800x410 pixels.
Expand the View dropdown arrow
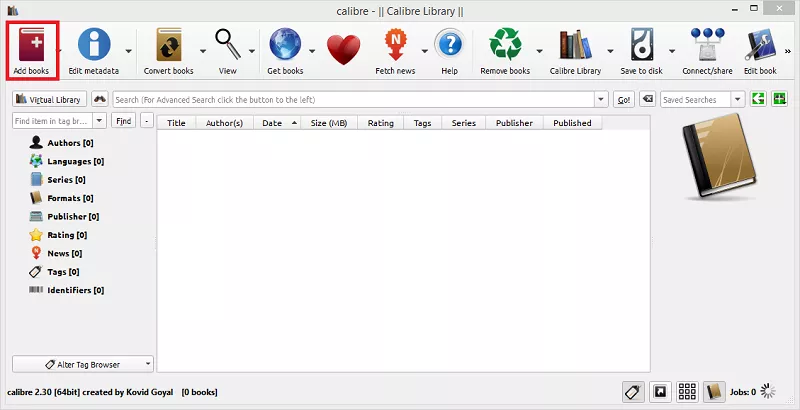point(252,50)
